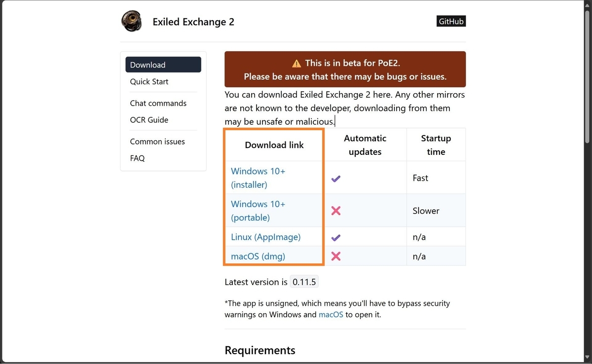Open the FAQ page

point(137,158)
